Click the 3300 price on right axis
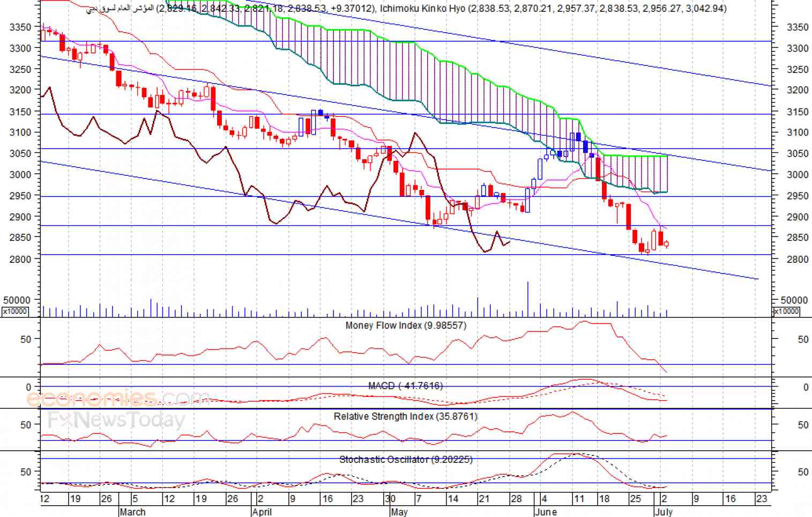 pyautogui.click(x=798, y=48)
